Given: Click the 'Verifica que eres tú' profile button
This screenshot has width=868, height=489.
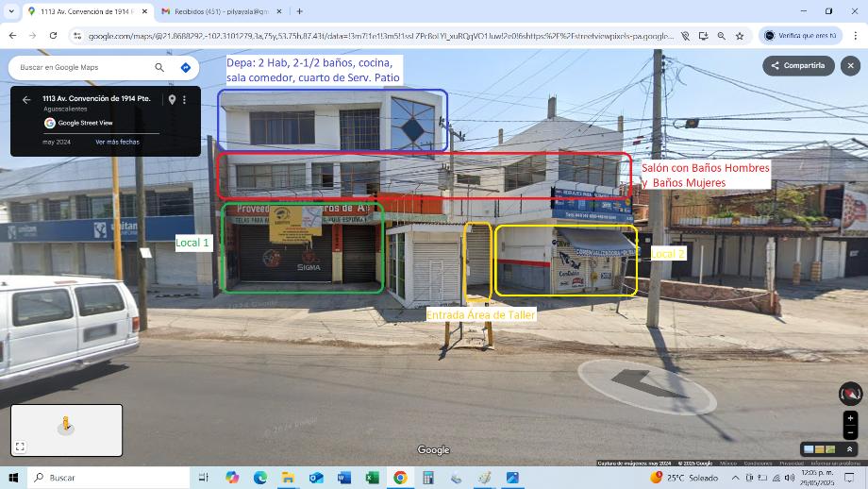Looking at the screenshot, I should pos(800,36).
